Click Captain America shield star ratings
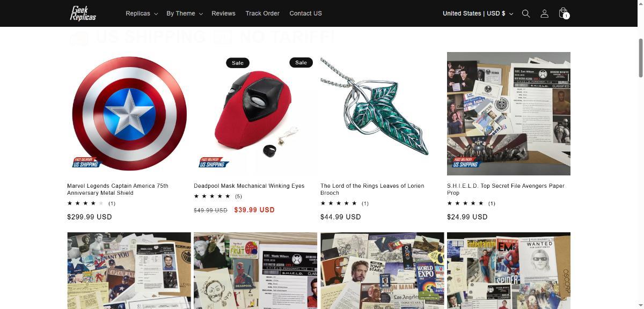644x309 pixels. coord(91,203)
